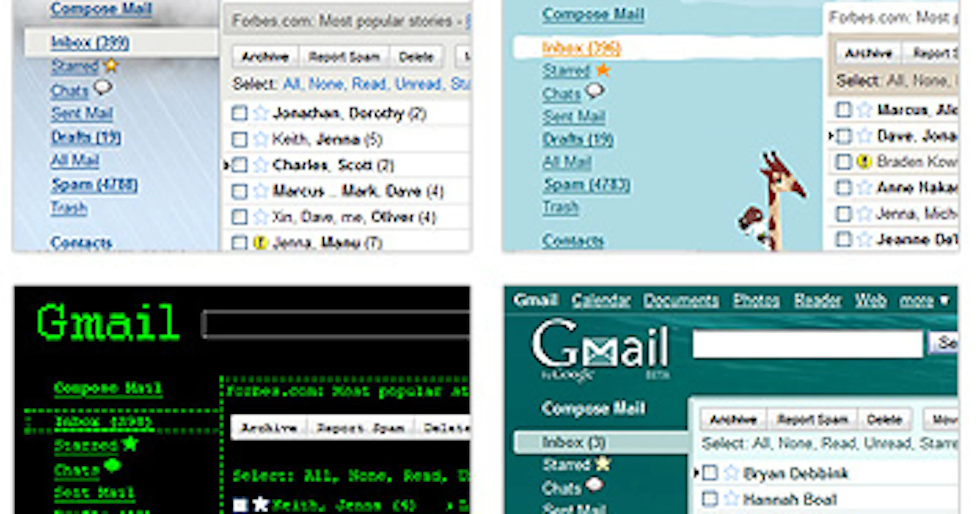Check the Anne Naka row checkbox
Image resolution: width=980 pixels, height=514 pixels.
click(x=844, y=188)
